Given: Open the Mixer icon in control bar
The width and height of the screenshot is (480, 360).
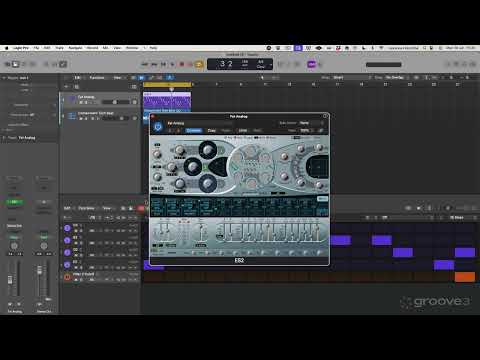Looking at the screenshot, I should click(x=55, y=64).
